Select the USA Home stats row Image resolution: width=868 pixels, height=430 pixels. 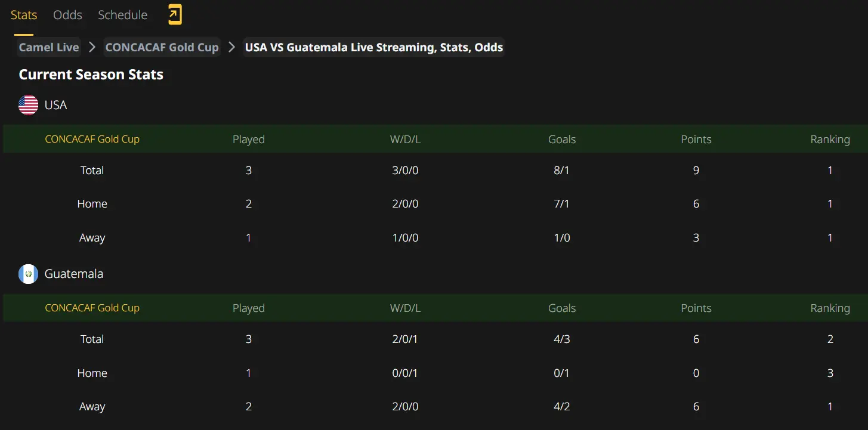[x=434, y=203]
